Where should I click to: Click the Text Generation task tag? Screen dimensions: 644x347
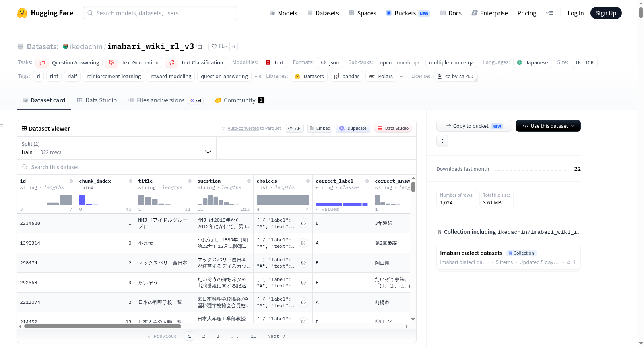(134, 62)
